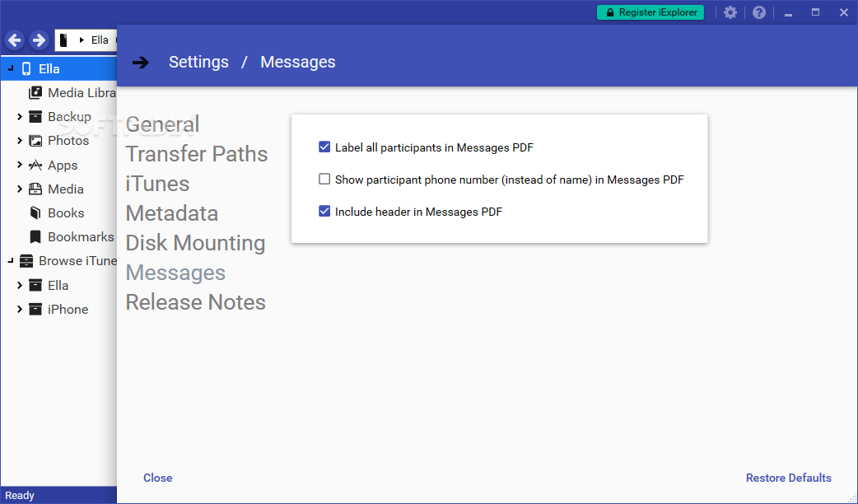Click the back navigation arrow
The height and width of the screenshot is (504, 858).
click(15, 40)
